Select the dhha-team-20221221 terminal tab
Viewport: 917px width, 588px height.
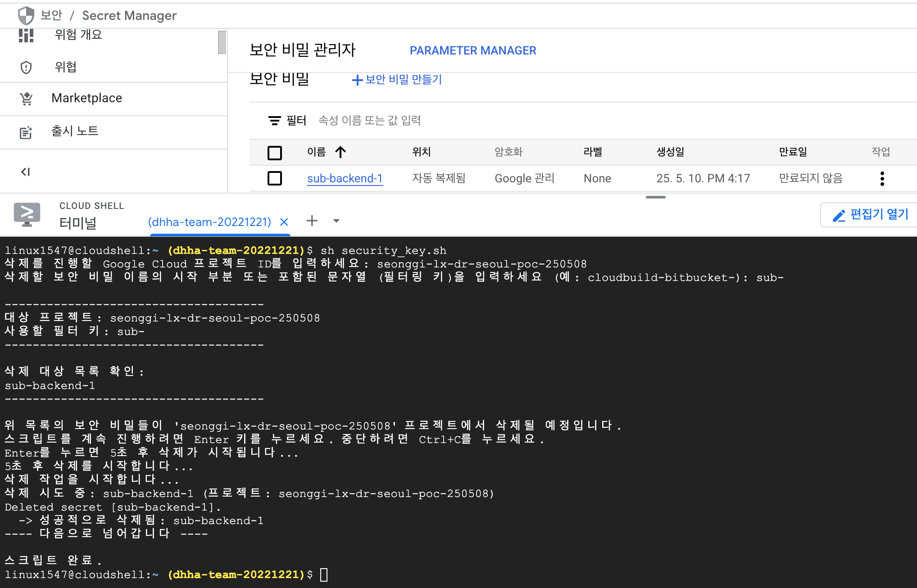[x=209, y=222]
